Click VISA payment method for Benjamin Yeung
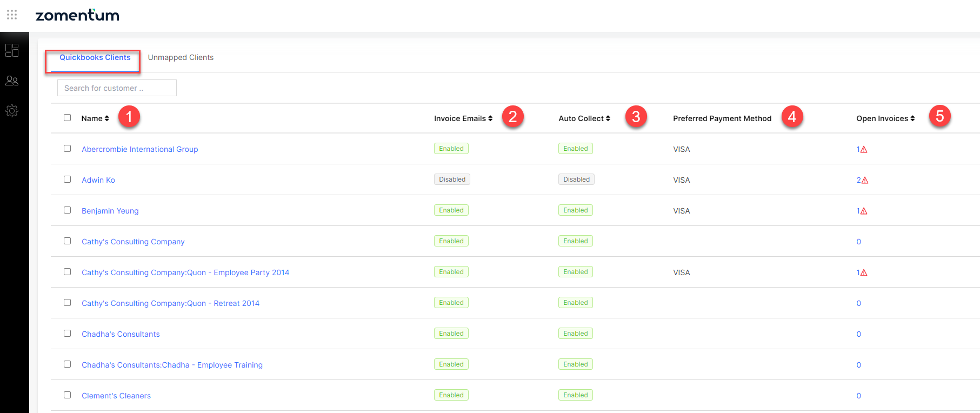This screenshot has height=413, width=980. 681,211
